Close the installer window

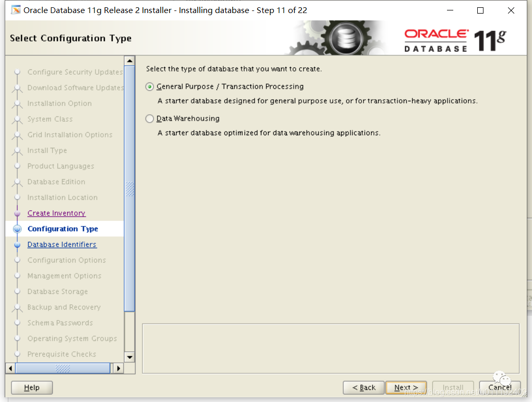click(511, 10)
